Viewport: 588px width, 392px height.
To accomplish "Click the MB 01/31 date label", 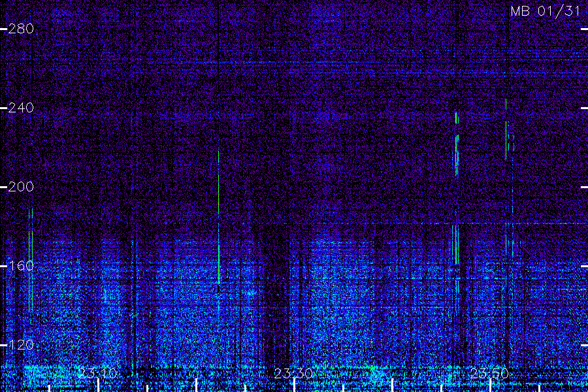I will (x=546, y=11).
